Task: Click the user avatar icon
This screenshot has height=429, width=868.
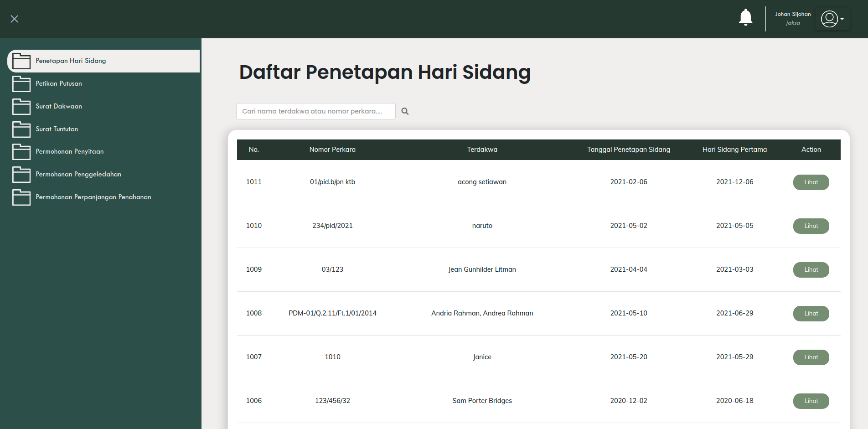Action: click(x=830, y=19)
